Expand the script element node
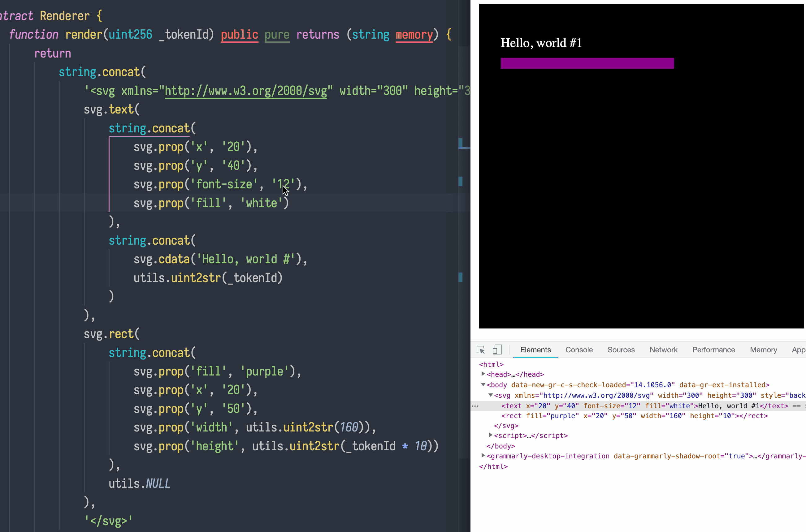 [490, 435]
